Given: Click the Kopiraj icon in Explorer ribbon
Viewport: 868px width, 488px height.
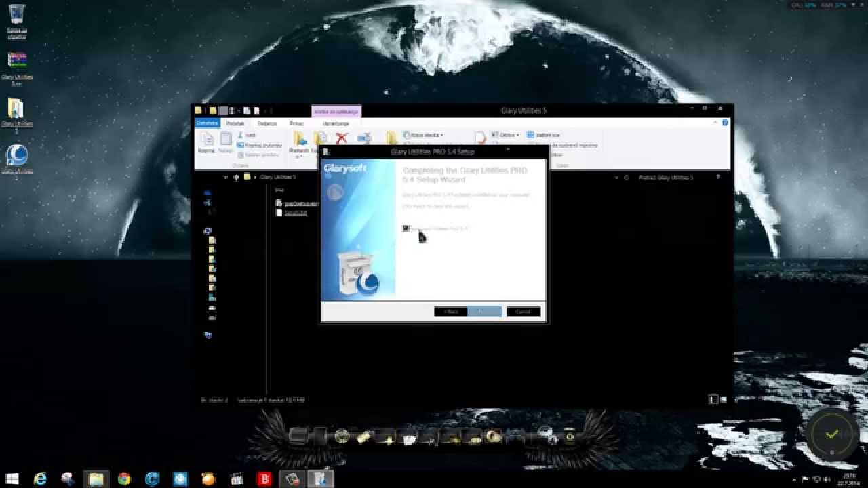Looking at the screenshot, I should [x=208, y=142].
